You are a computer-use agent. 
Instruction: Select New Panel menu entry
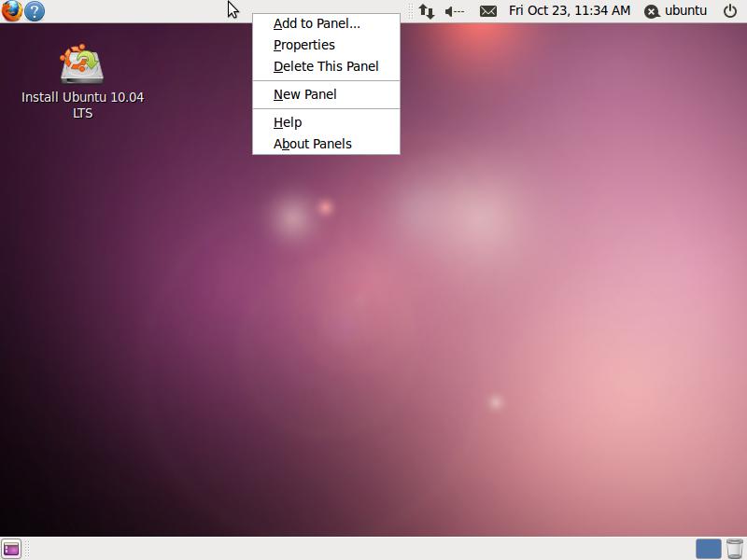326,94
